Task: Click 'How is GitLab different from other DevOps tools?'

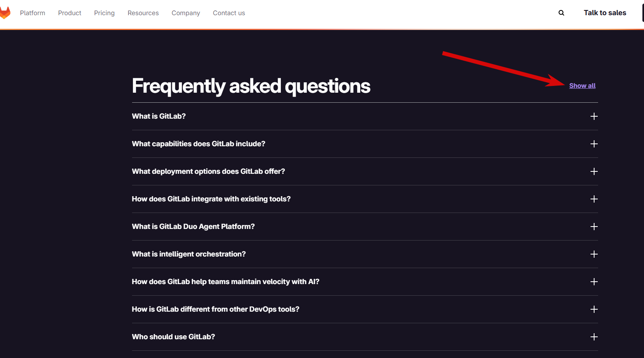Action: click(215, 309)
